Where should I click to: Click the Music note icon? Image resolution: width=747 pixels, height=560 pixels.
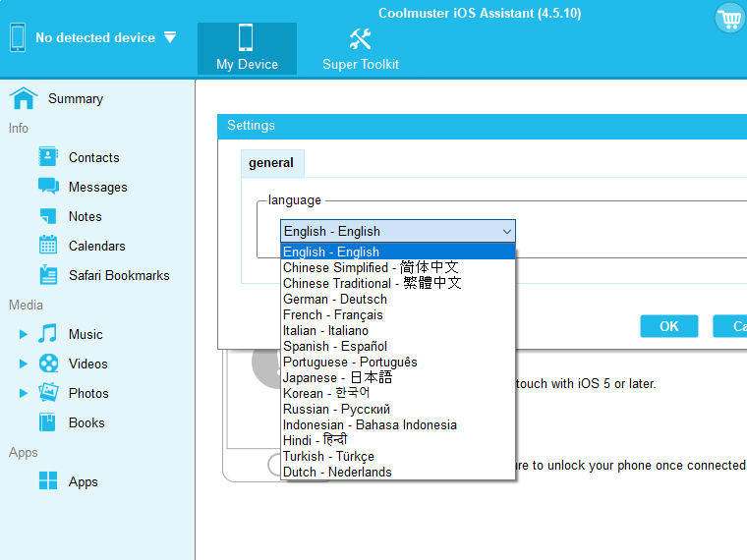click(47, 333)
